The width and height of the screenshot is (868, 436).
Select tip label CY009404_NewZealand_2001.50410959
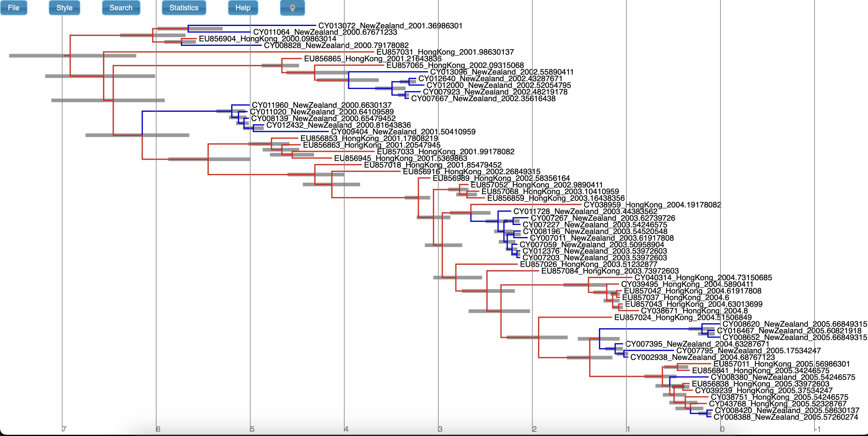[403, 132]
